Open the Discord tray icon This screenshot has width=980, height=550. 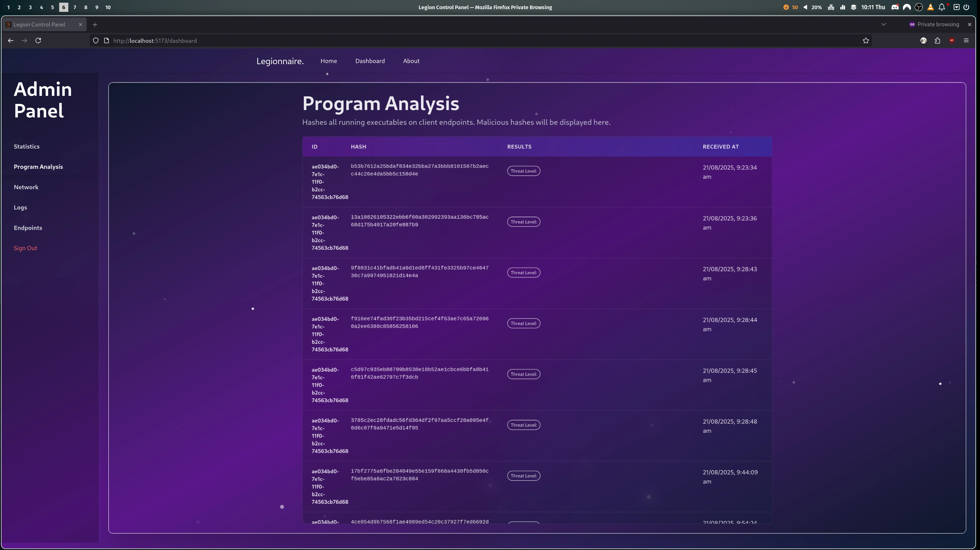895,7
